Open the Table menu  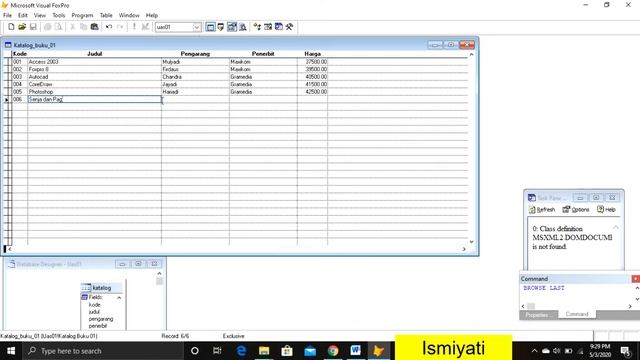point(106,16)
